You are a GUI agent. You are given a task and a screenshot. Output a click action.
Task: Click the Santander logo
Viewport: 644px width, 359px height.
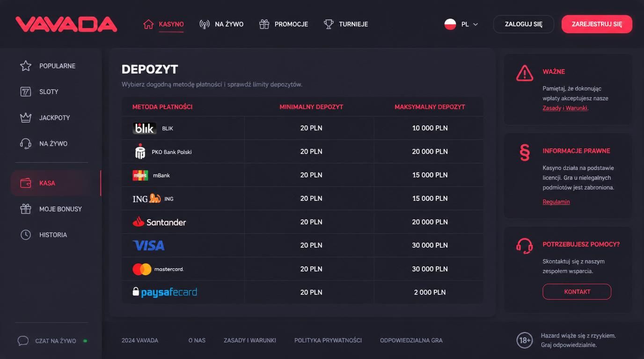pyautogui.click(x=159, y=222)
